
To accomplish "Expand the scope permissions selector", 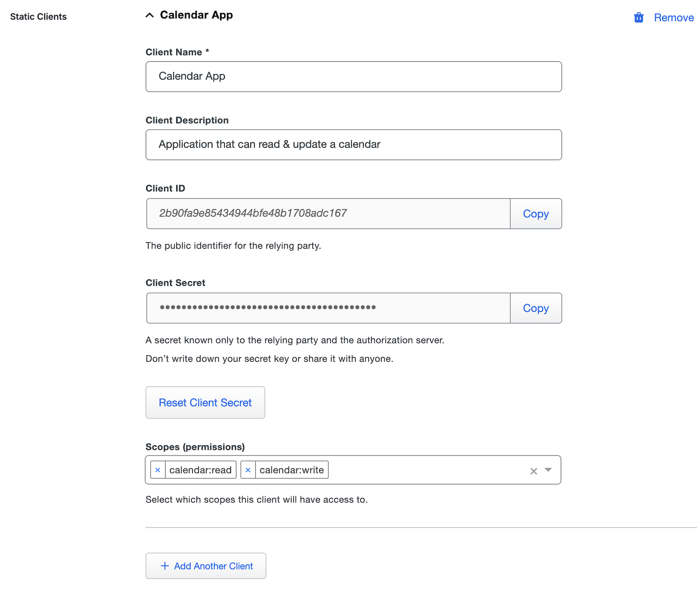I will 548,470.
